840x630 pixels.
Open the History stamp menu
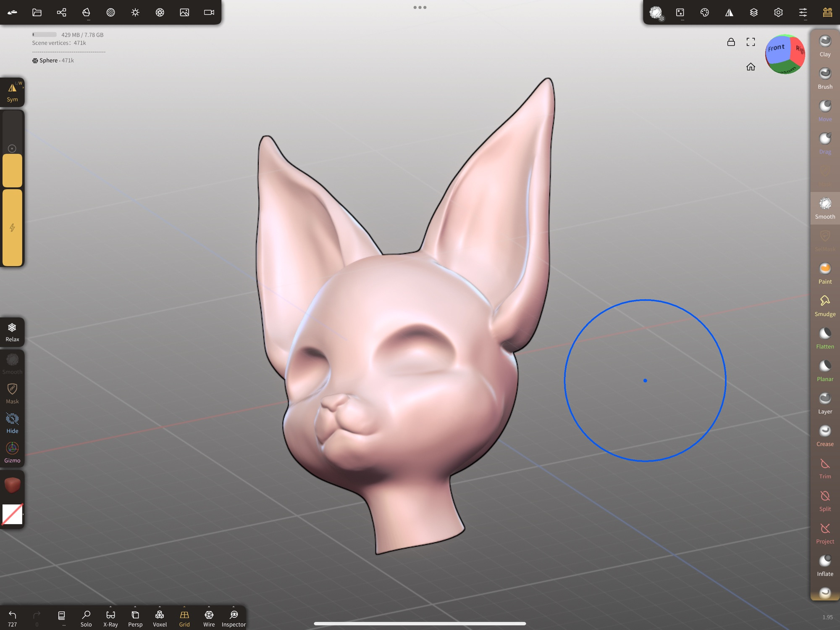click(x=827, y=13)
